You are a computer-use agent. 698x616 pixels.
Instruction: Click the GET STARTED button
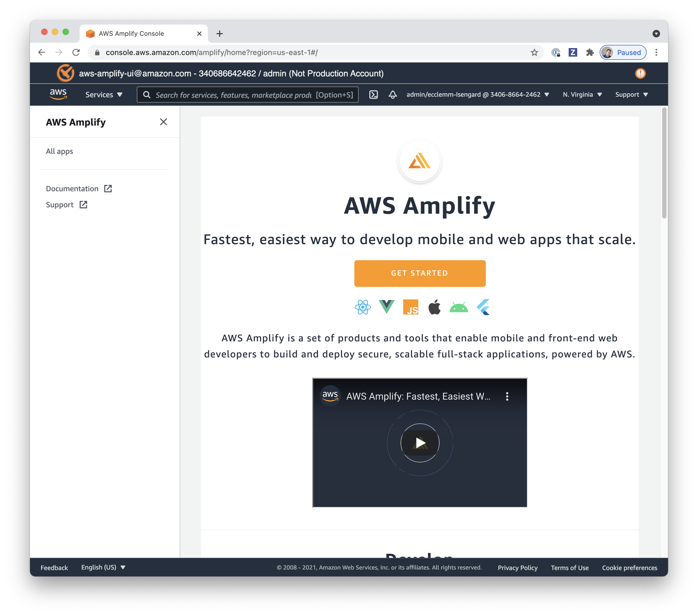click(x=420, y=273)
